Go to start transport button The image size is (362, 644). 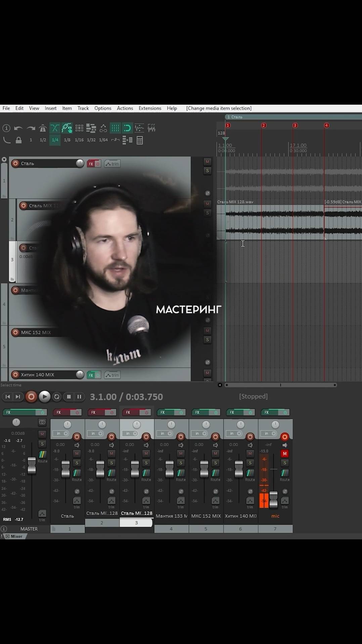pos(8,397)
